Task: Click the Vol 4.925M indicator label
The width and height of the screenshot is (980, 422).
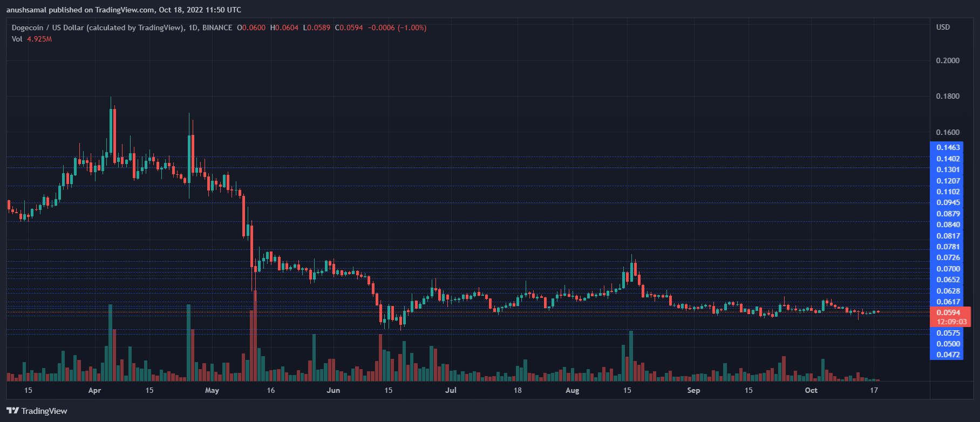Action: pyautogui.click(x=32, y=39)
